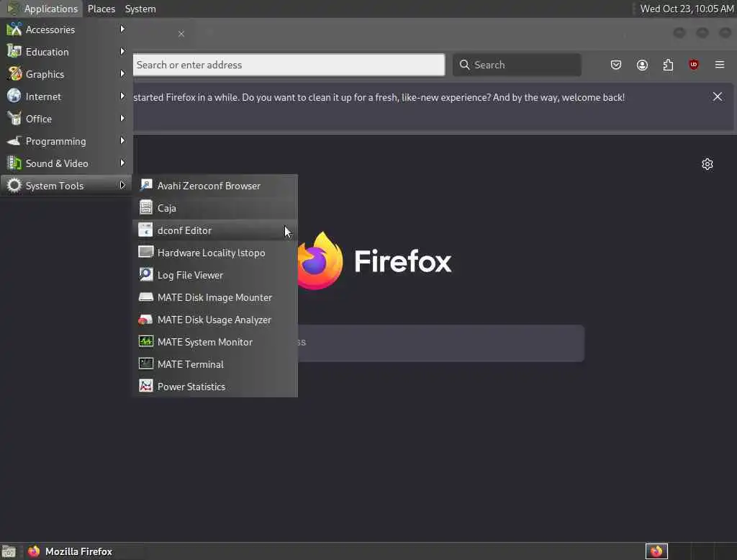The image size is (737, 560).
Task: Open the System menu
Action: [140, 9]
